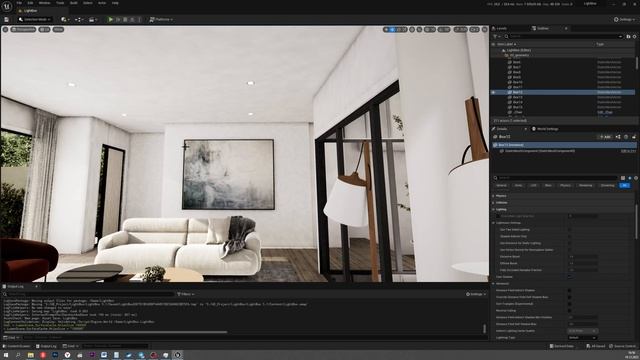The width and height of the screenshot is (640, 360).
Task: Toggle visibility of Box12 actor
Action: pyautogui.click(x=493, y=92)
